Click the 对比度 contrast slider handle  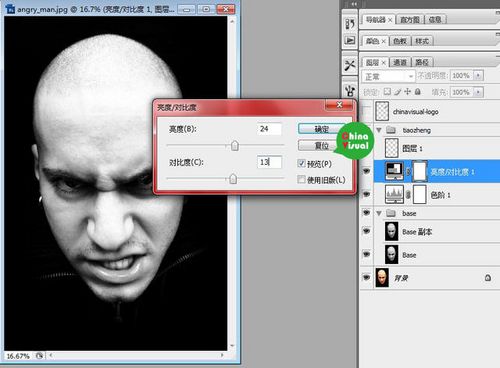(x=233, y=178)
